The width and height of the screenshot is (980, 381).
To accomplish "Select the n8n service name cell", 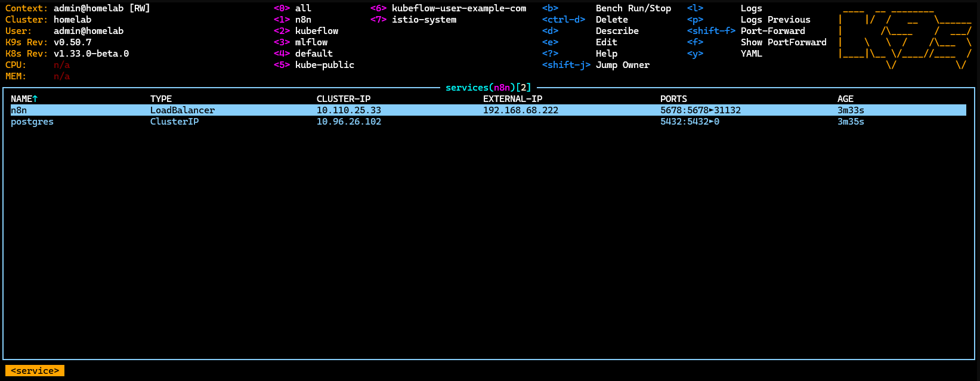I will coord(19,110).
